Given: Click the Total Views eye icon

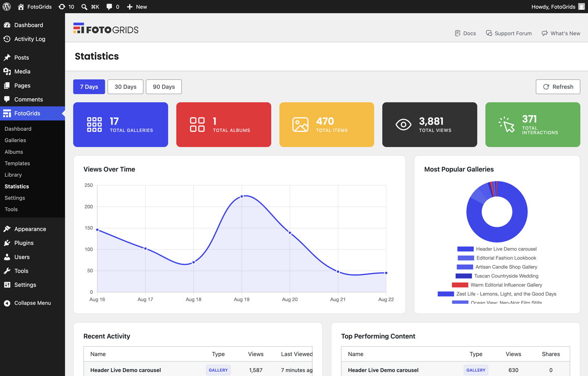Looking at the screenshot, I should pos(403,125).
